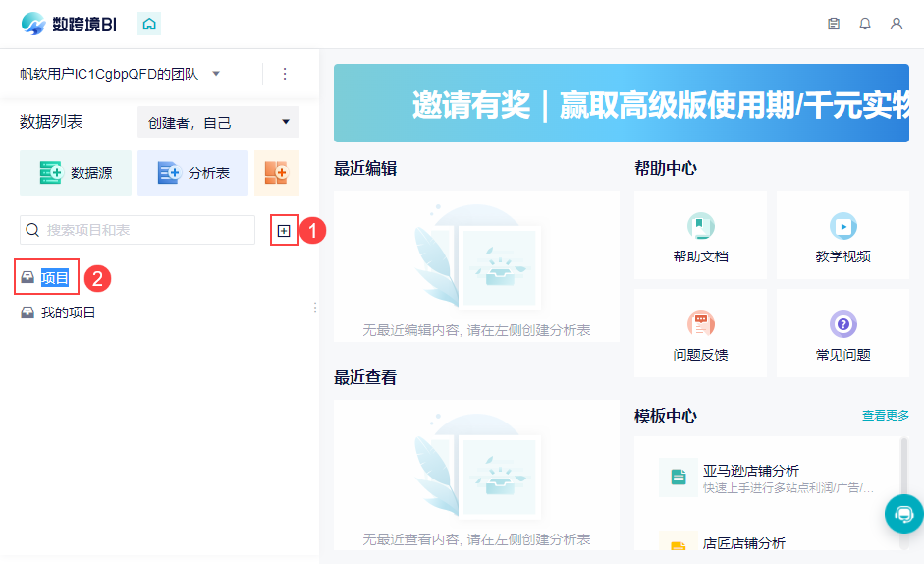Click the sidebar resize handle dots
This screenshot has height=564, width=924.
[x=315, y=308]
